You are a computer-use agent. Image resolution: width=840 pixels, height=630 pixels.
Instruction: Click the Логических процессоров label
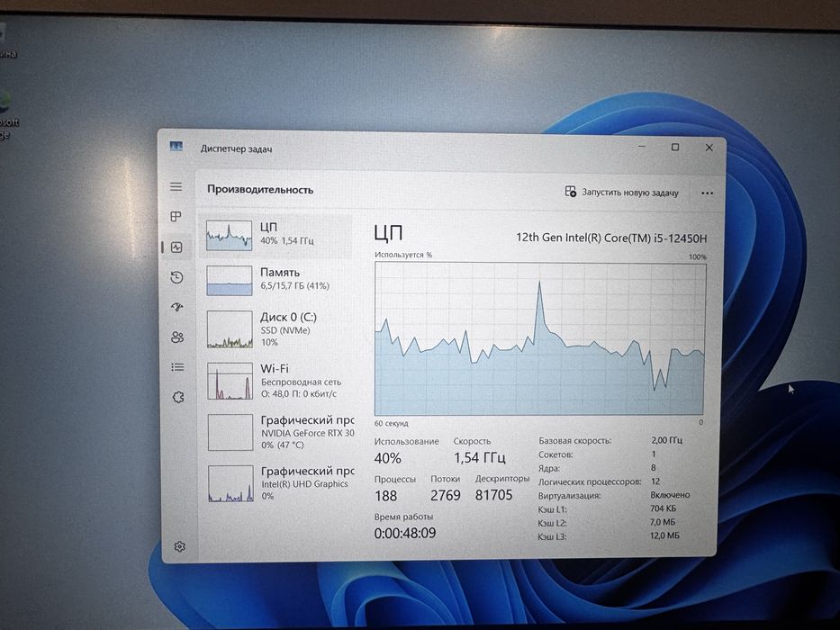590,481
